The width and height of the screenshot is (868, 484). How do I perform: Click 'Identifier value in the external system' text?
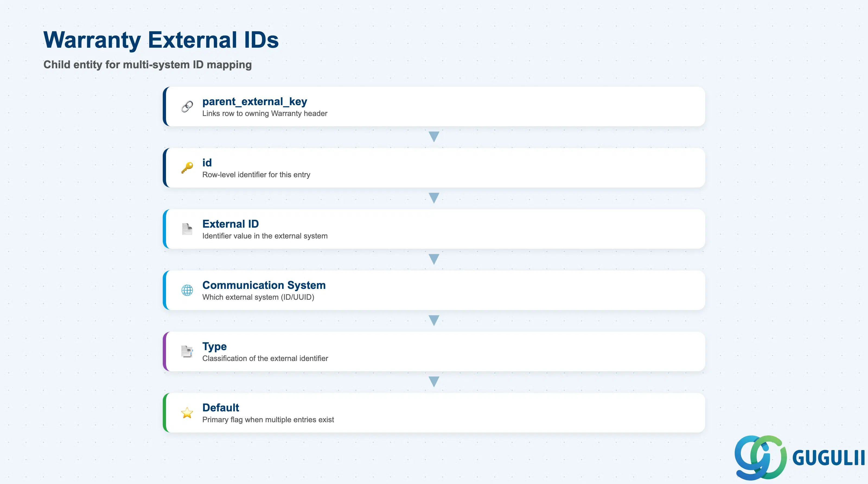tap(265, 236)
